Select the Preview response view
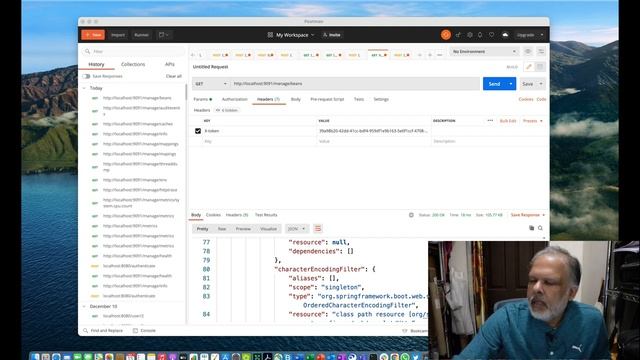This screenshot has width=640, height=360. (x=243, y=229)
